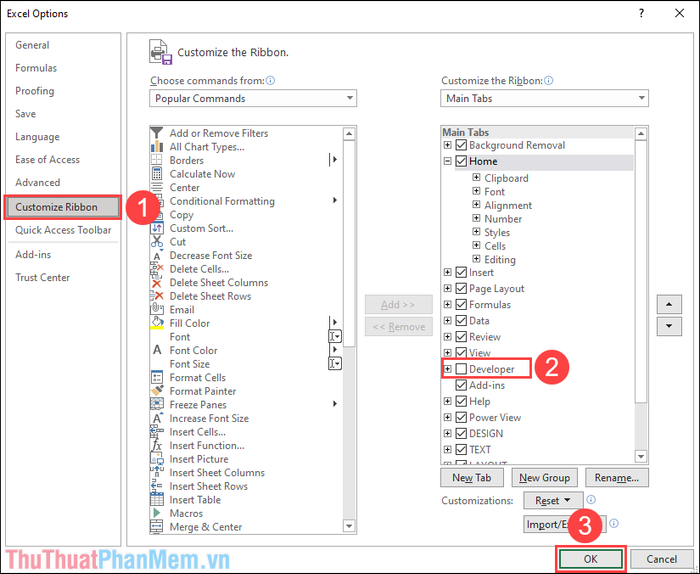This screenshot has width=700, height=574.
Task: Click the New Group button
Action: click(544, 478)
